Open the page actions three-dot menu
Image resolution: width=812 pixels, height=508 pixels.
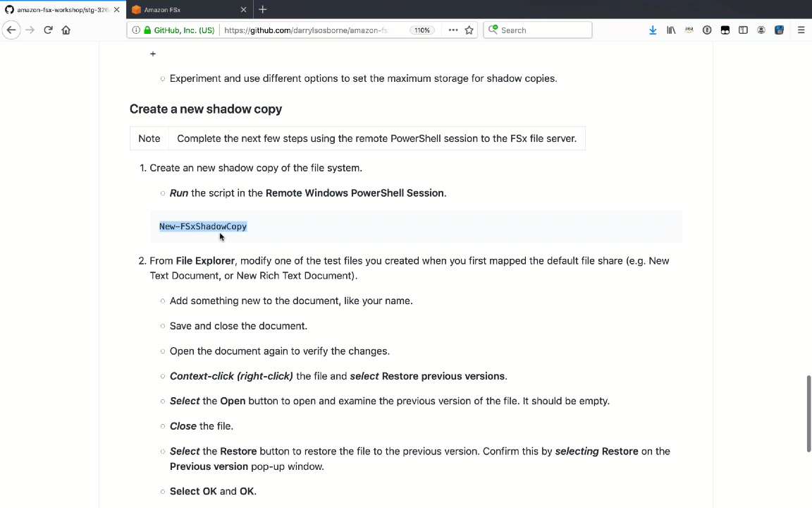[453, 30]
